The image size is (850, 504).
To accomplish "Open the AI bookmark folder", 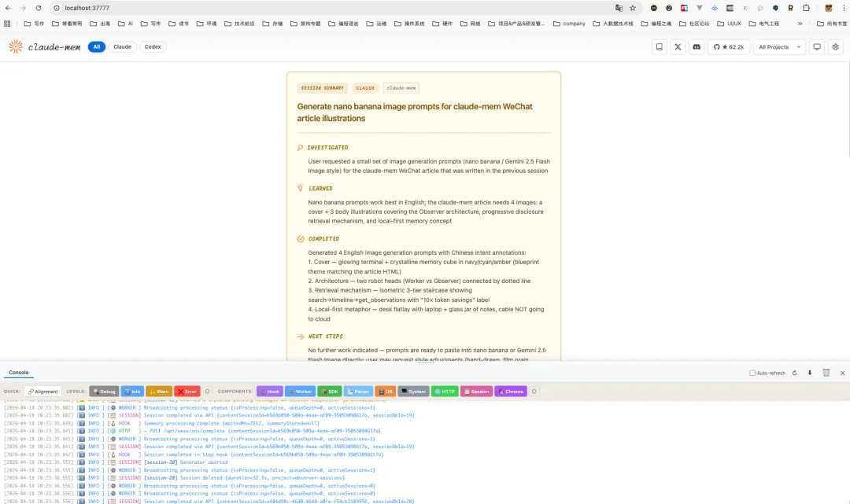I will (125, 24).
